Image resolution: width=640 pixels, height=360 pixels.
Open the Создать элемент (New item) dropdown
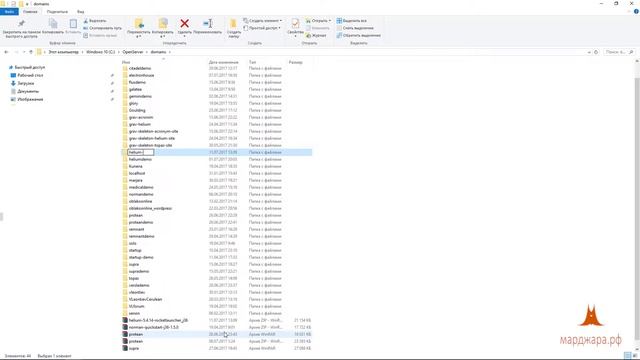tap(262, 20)
